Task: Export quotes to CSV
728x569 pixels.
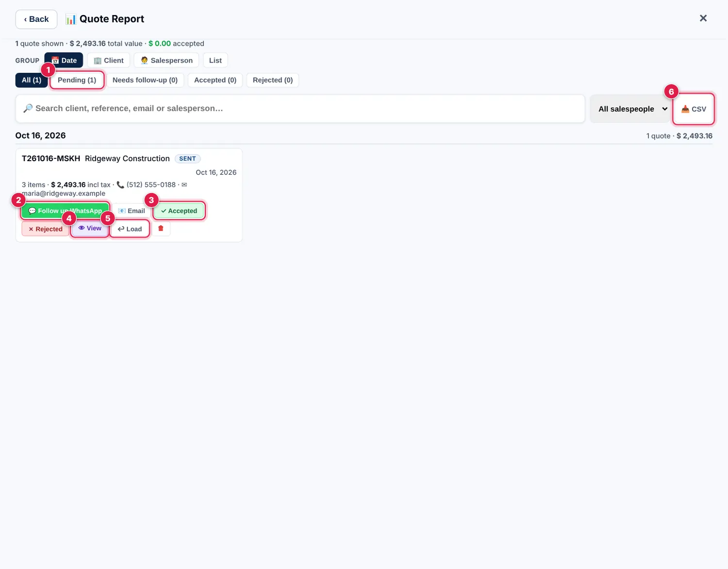Action: 694,109
